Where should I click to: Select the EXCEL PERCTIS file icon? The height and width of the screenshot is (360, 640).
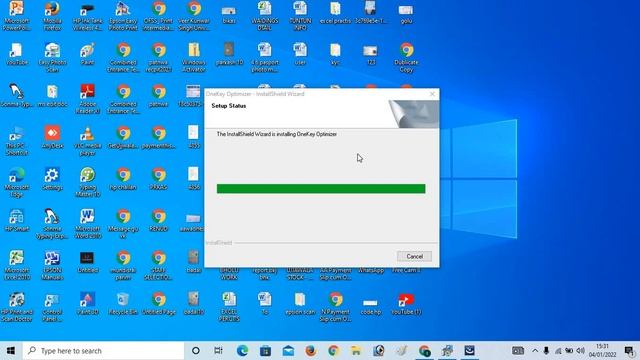(x=229, y=307)
